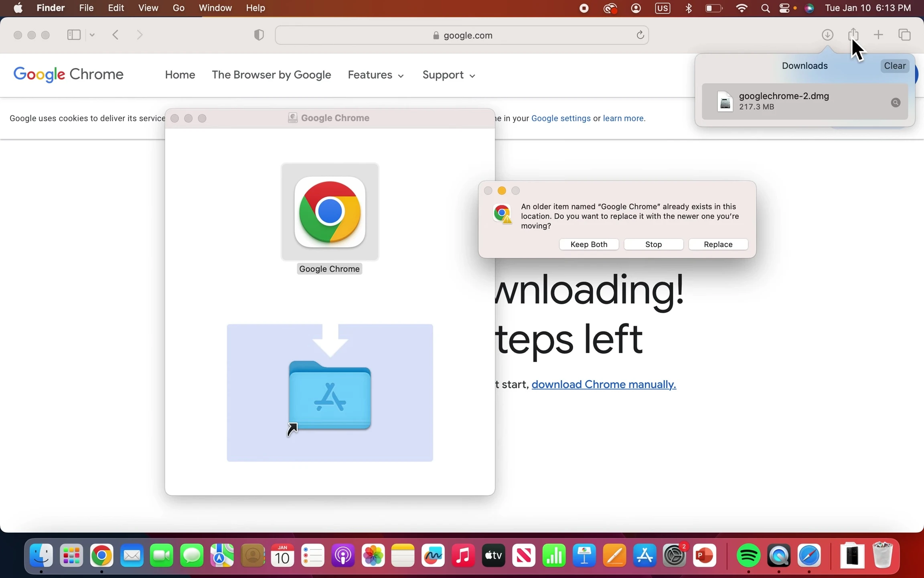Reveal googlechrome-2.dmg in Finder via magnifier icon

click(896, 102)
